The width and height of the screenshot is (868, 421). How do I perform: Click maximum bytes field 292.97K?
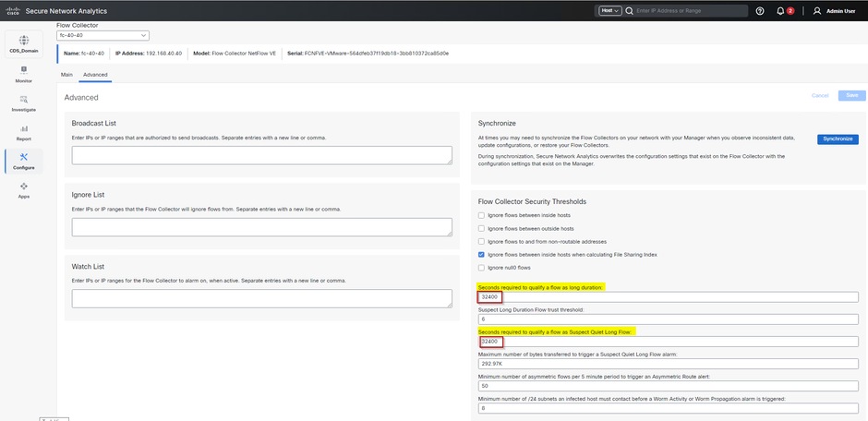click(669, 364)
